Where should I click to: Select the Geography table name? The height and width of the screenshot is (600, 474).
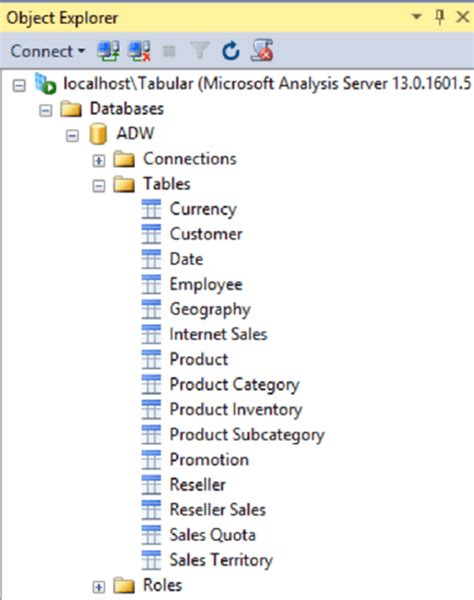coord(210,310)
